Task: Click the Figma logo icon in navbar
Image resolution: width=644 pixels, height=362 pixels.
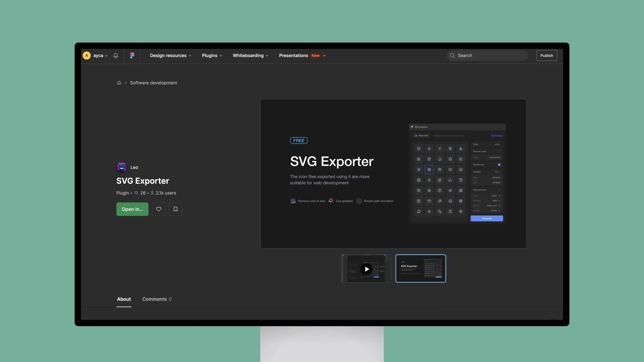Action: click(132, 55)
